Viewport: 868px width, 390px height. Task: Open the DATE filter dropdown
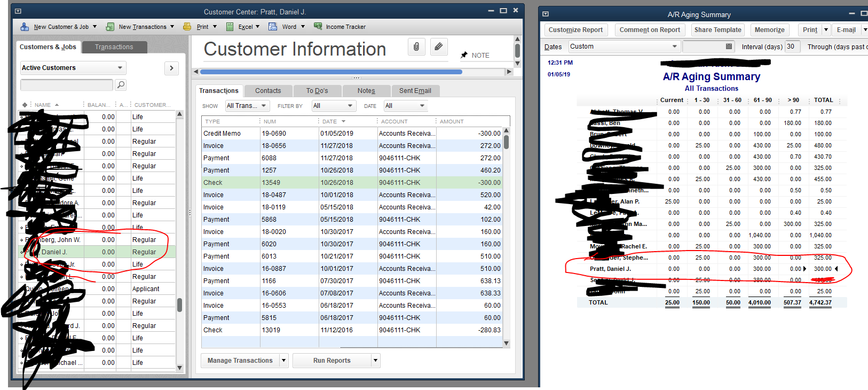(x=406, y=106)
